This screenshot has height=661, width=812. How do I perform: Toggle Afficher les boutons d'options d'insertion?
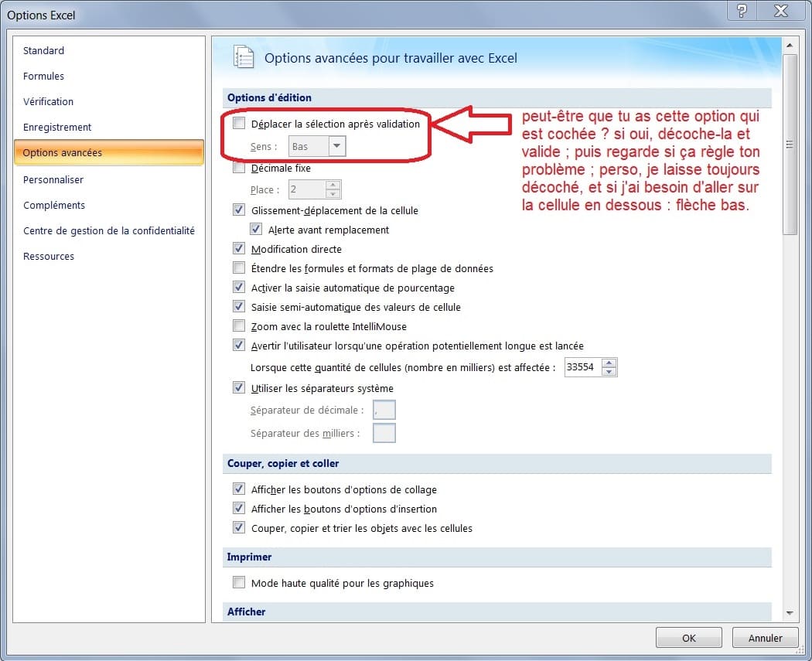point(239,508)
